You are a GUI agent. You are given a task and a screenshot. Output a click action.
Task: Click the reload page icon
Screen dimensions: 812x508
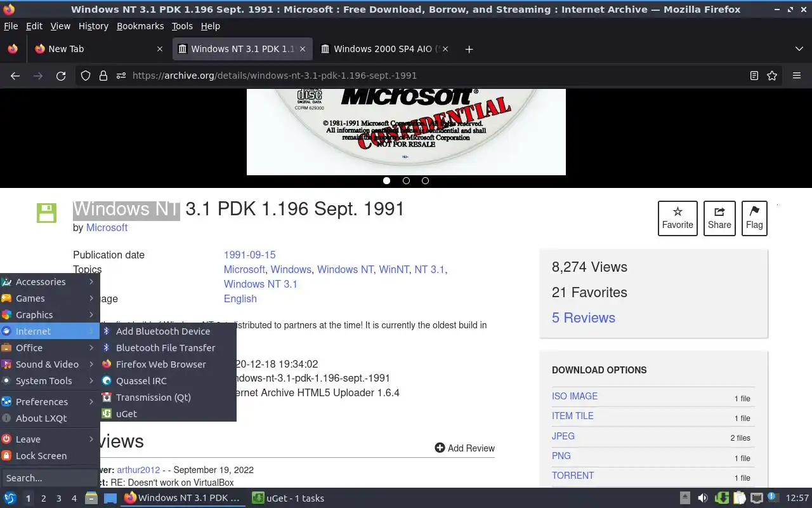tap(61, 76)
